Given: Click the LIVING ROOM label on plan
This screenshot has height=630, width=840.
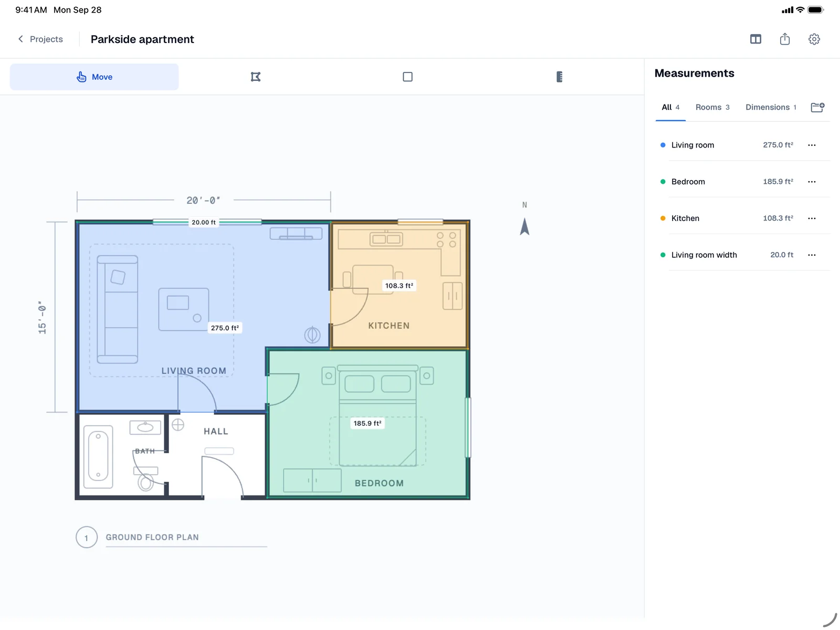Looking at the screenshot, I should [194, 371].
